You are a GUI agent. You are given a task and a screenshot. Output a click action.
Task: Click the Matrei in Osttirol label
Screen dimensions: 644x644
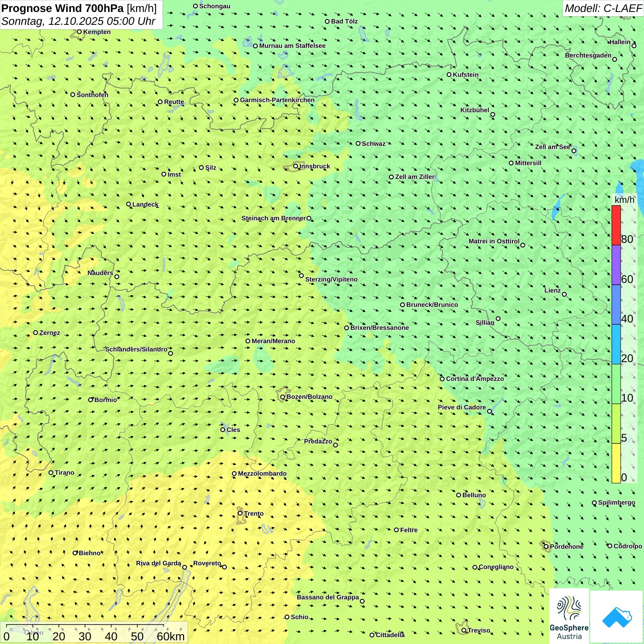(x=494, y=241)
